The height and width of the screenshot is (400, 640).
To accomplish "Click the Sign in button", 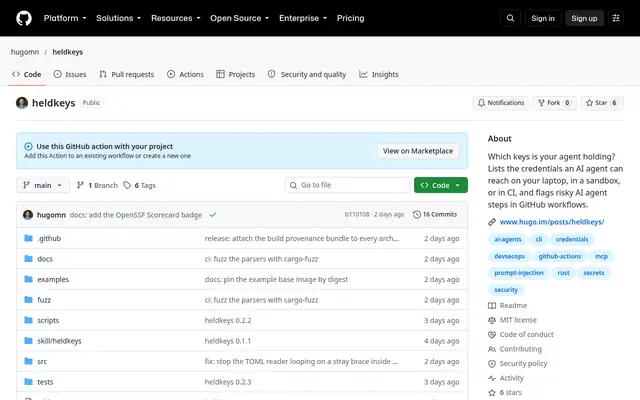I will pyautogui.click(x=543, y=18).
